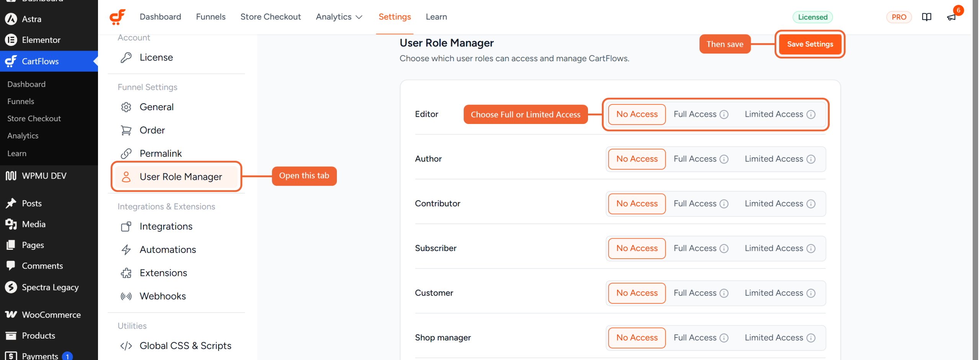980x360 pixels.
Task: Open Automations lightning icon
Action: point(126,250)
